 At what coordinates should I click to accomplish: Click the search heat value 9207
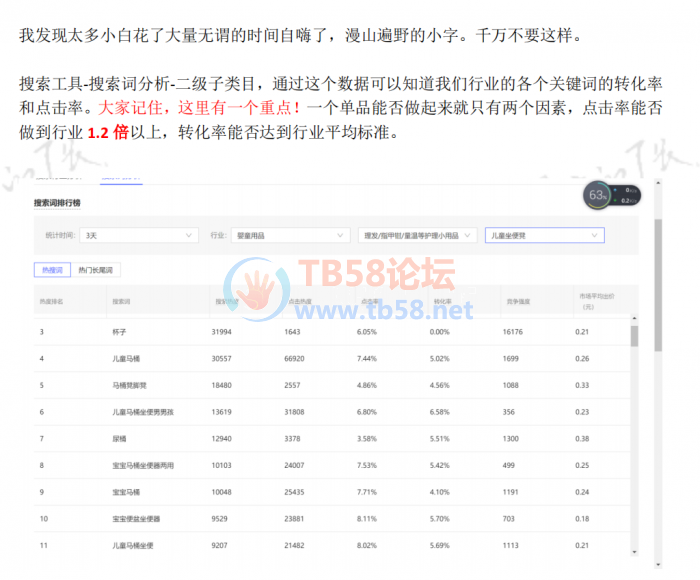[x=220, y=545]
